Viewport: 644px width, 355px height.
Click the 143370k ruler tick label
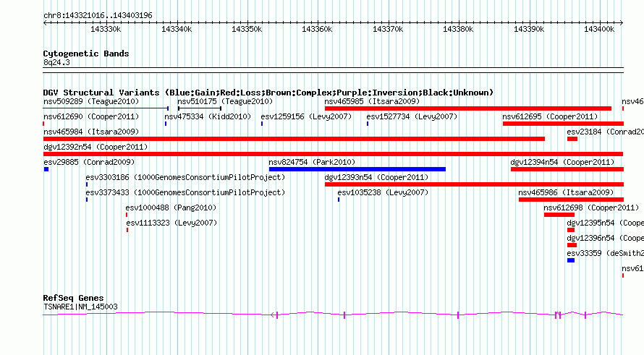click(x=388, y=29)
